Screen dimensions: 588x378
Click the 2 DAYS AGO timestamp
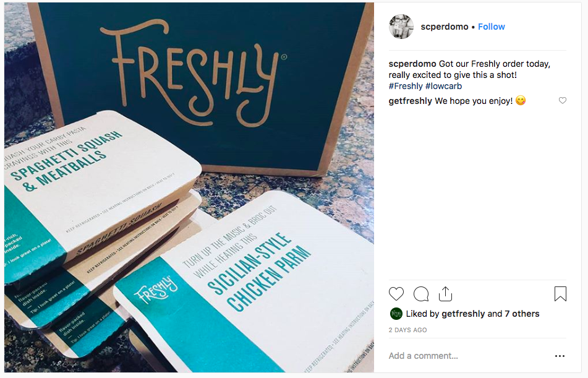coord(407,330)
